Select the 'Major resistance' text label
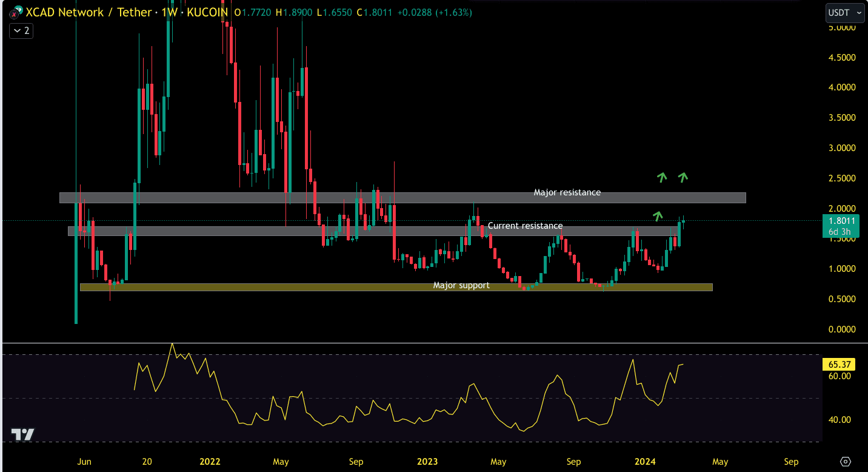Viewport: 868px width, 472px height. coord(567,192)
